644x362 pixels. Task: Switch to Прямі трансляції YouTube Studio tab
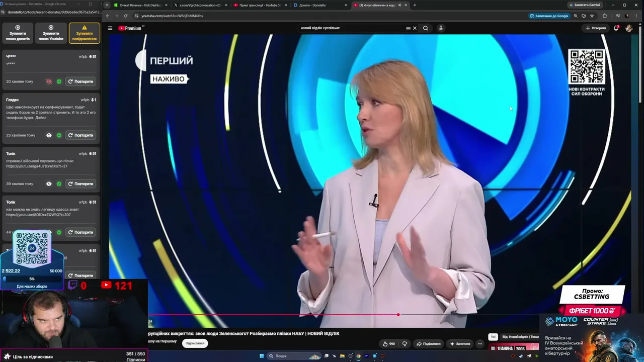click(260, 5)
